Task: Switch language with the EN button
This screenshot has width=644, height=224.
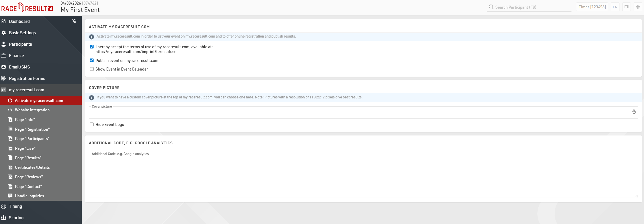Action: click(x=615, y=7)
